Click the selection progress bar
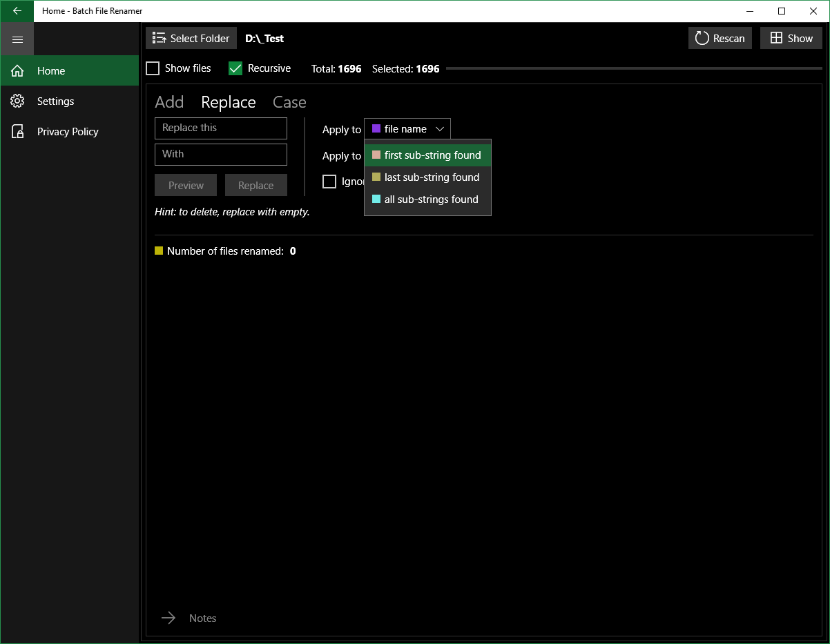This screenshot has height=644, width=830. tap(634, 68)
